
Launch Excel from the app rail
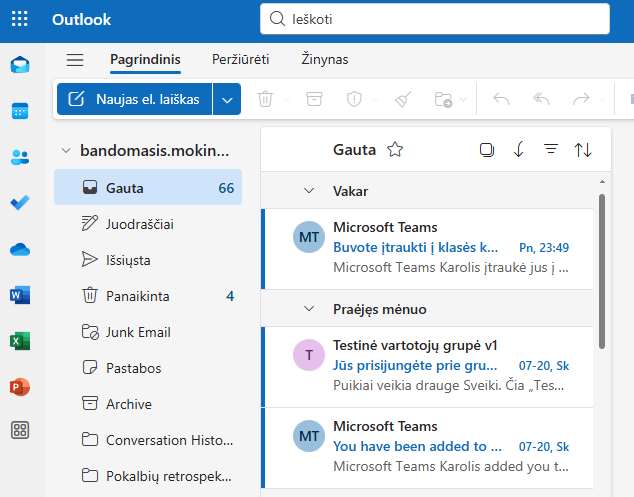(20, 341)
